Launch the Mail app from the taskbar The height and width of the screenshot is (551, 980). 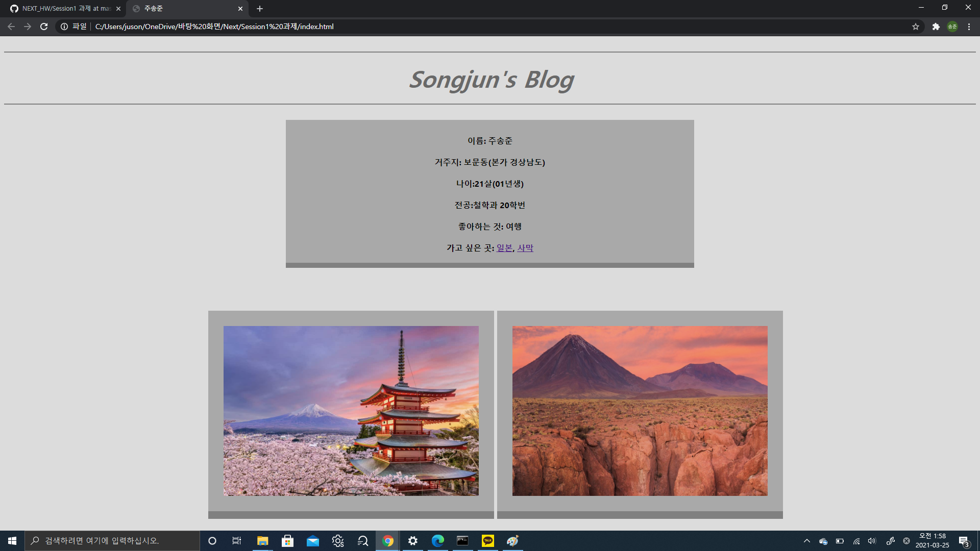[x=312, y=541]
